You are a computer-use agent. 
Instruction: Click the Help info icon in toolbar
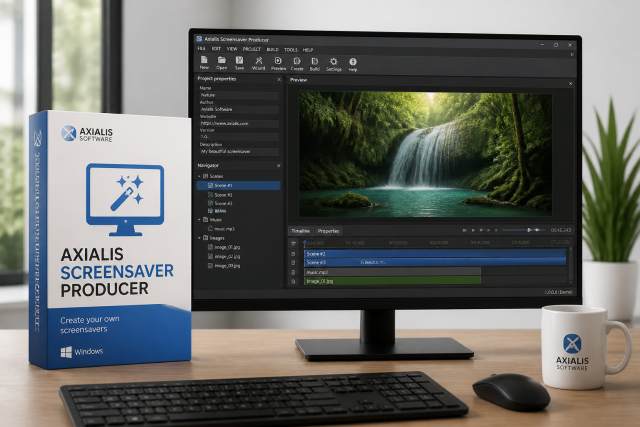(353, 64)
